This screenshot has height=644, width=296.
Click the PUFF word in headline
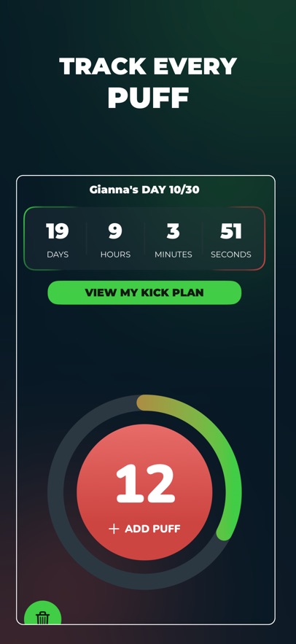pos(148,98)
